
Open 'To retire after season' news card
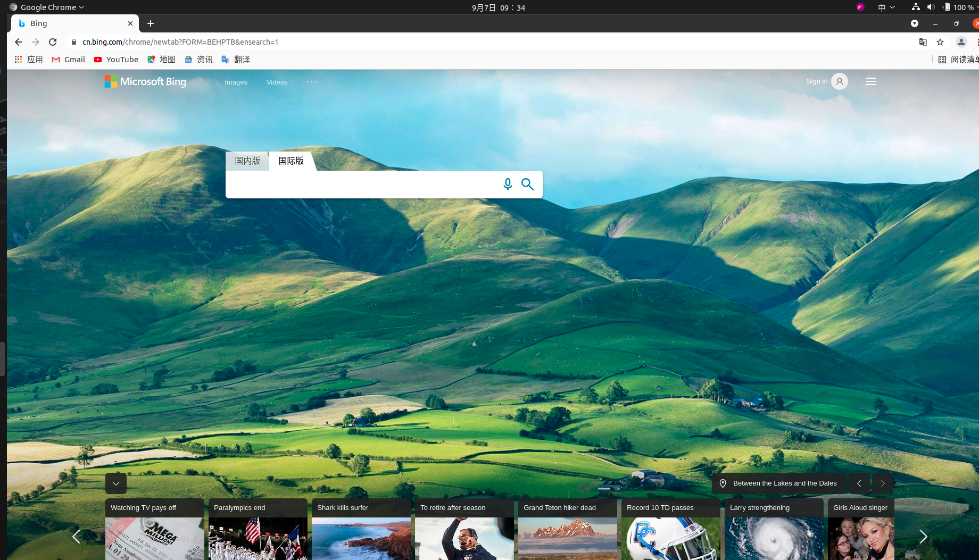(x=464, y=529)
